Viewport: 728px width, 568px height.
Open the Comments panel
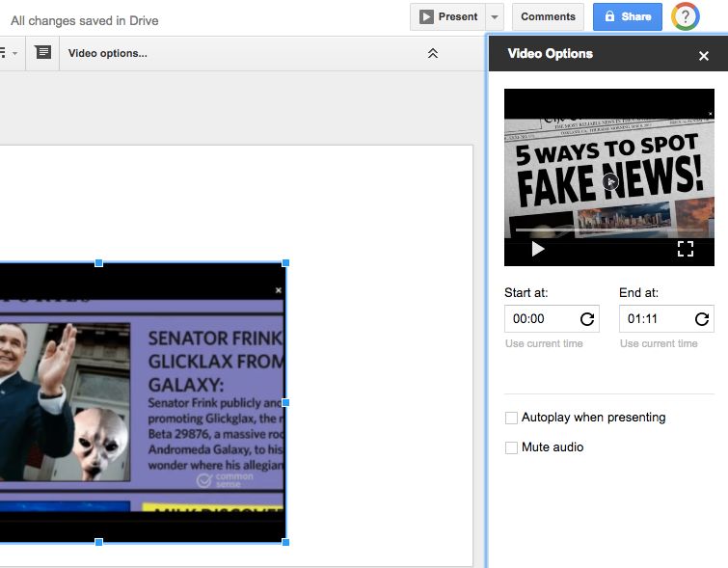coord(548,16)
